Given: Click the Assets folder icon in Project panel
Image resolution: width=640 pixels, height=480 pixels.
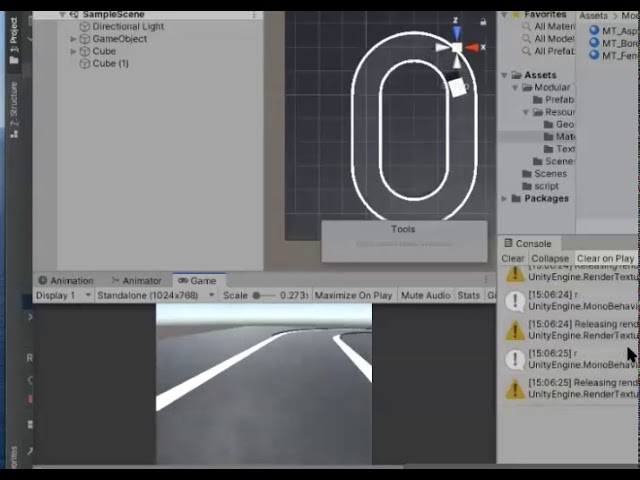Looking at the screenshot, I should [517, 75].
